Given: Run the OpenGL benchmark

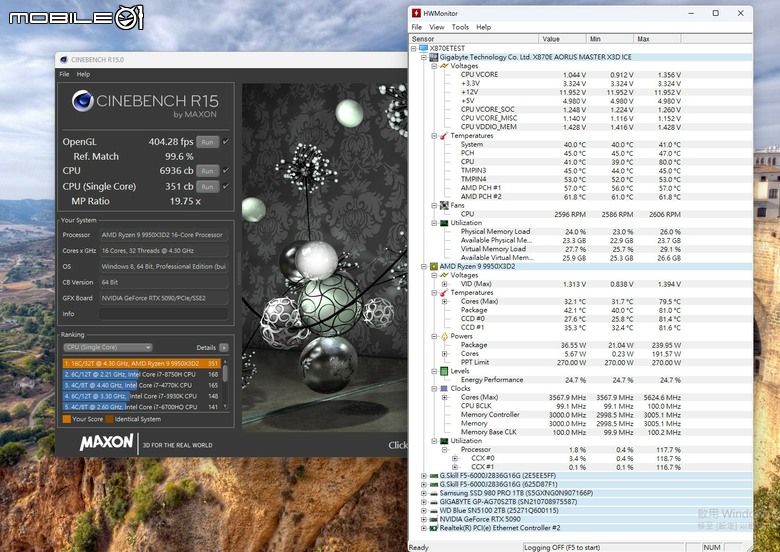Looking at the screenshot, I should [x=207, y=142].
